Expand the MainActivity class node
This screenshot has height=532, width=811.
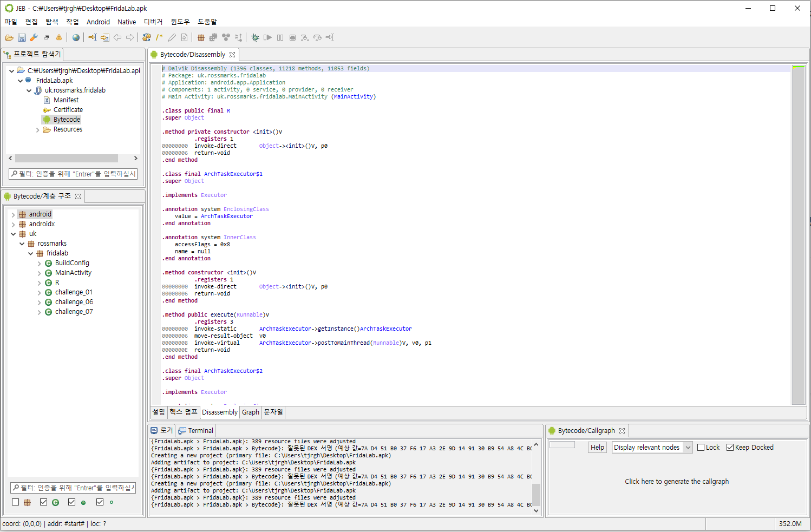click(x=40, y=273)
